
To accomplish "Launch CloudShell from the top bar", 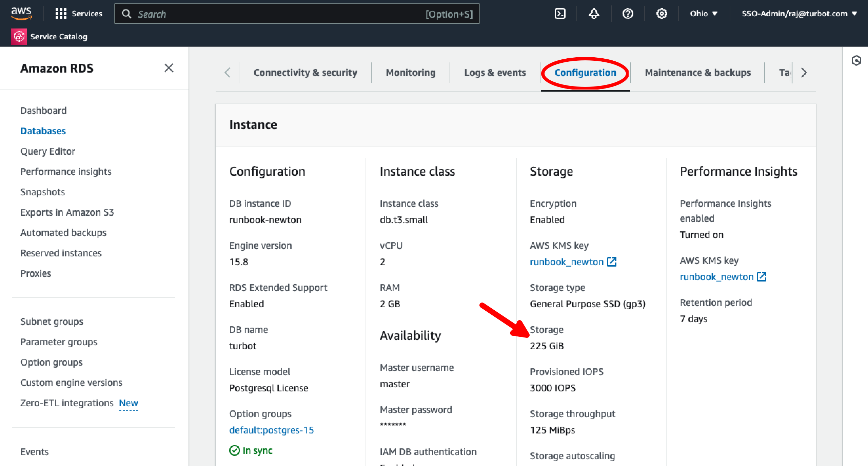I will click(x=559, y=14).
